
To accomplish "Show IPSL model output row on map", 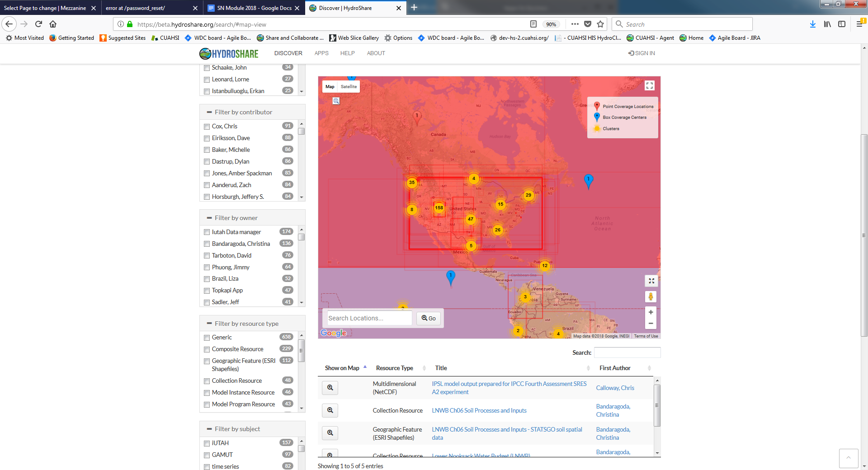I will (x=330, y=388).
